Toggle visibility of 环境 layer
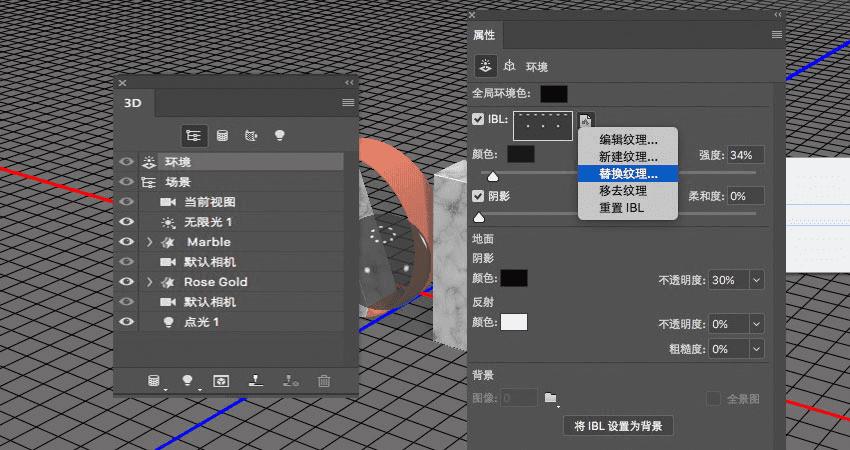This screenshot has width=850, height=450. [126, 162]
